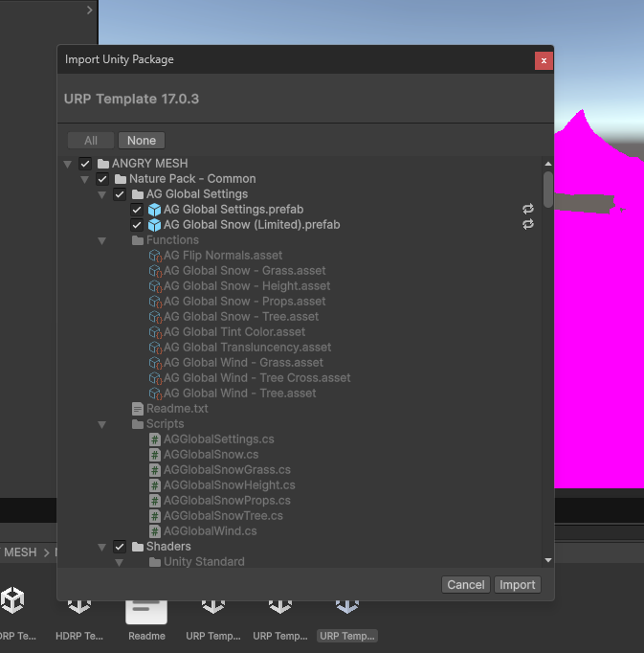The width and height of the screenshot is (644, 653).
Task: Click the scrollbar up arrow in package list
Action: tap(548, 164)
